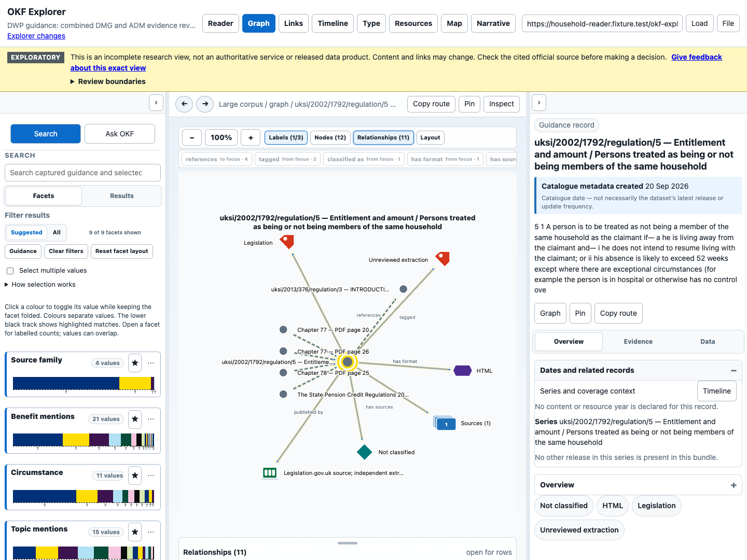The height and width of the screenshot is (560, 747).
Task: Toggle Nodes (12) graph option
Action: tap(330, 137)
